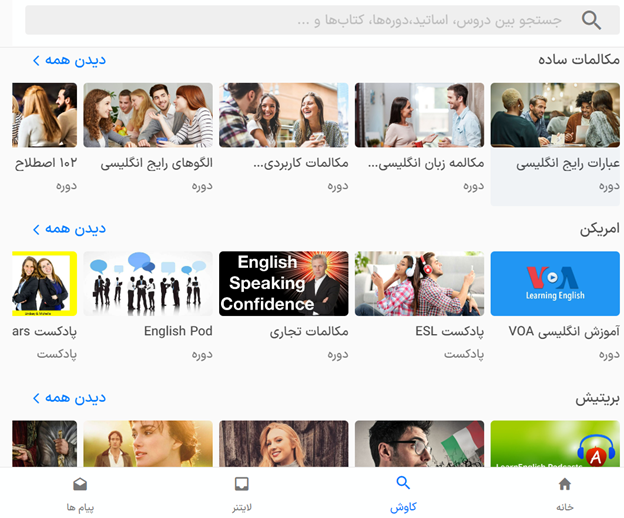
Task: Open the ۱۰۲ اصطلاح course thumbnail
Action: pos(45,115)
